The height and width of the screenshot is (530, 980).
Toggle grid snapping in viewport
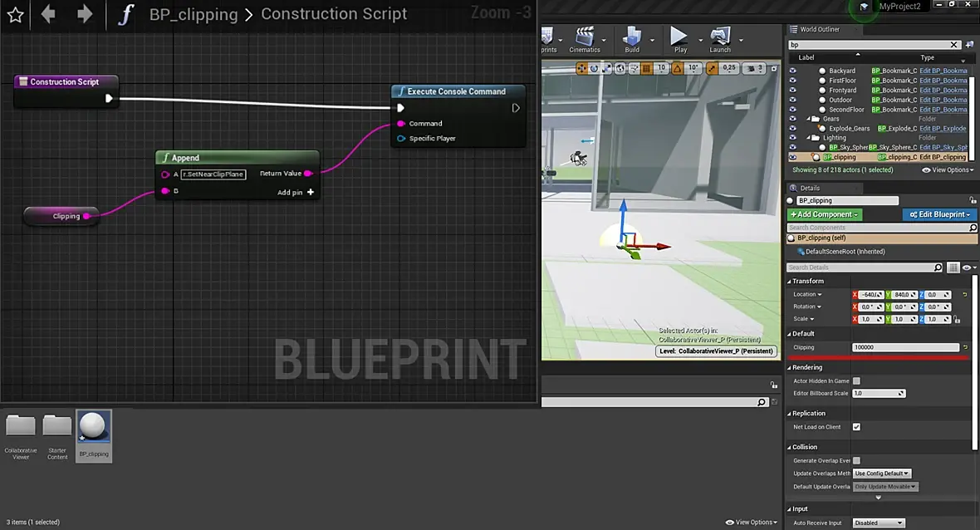click(x=647, y=68)
